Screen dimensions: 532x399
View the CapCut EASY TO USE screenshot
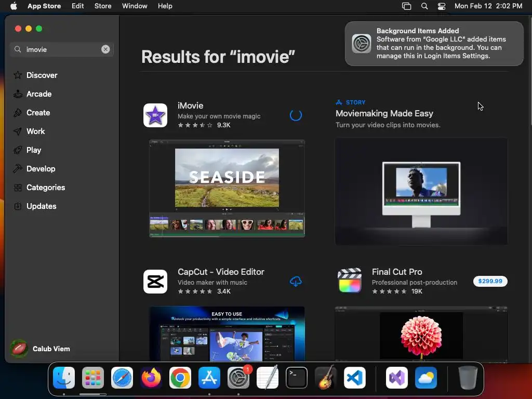point(227,334)
